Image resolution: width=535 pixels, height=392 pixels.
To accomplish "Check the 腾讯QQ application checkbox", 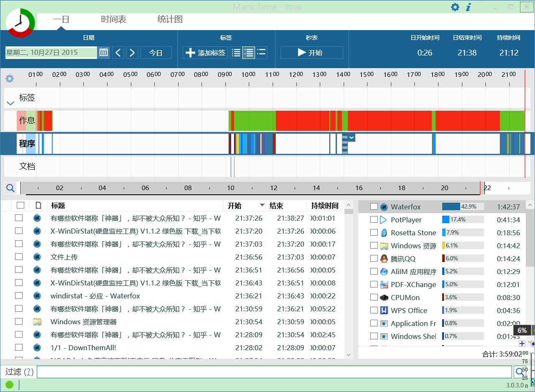I will pos(374,259).
